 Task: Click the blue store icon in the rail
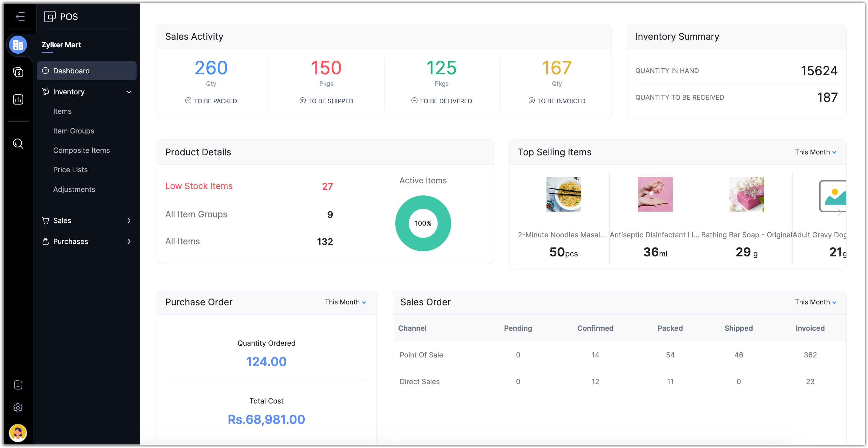tap(18, 45)
